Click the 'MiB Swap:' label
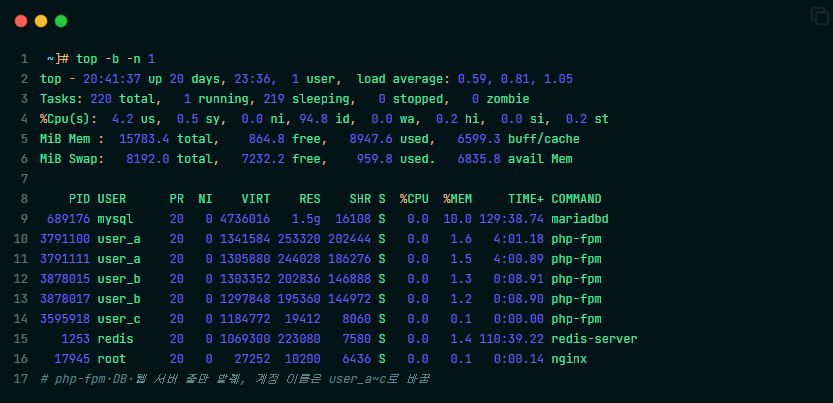 coord(72,159)
